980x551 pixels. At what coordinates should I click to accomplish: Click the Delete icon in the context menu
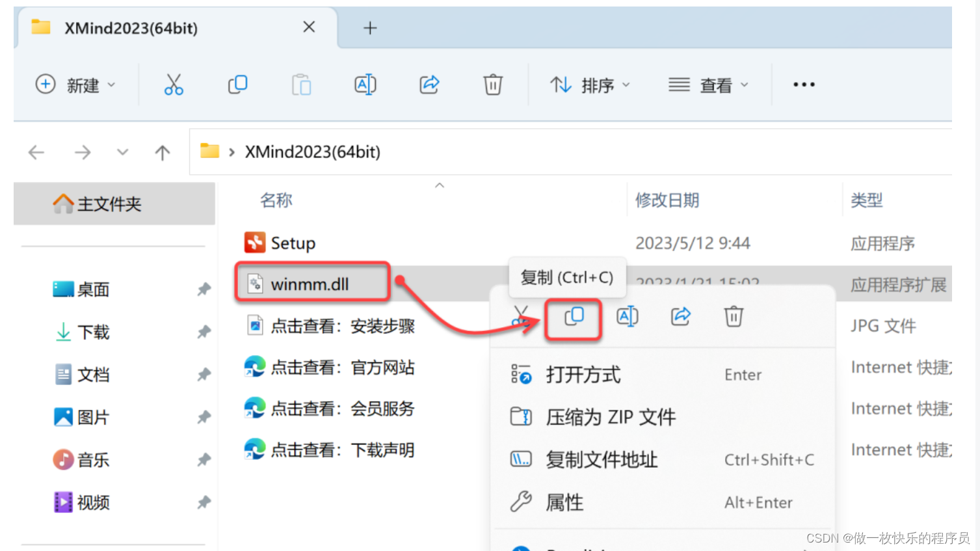coord(734,317)
